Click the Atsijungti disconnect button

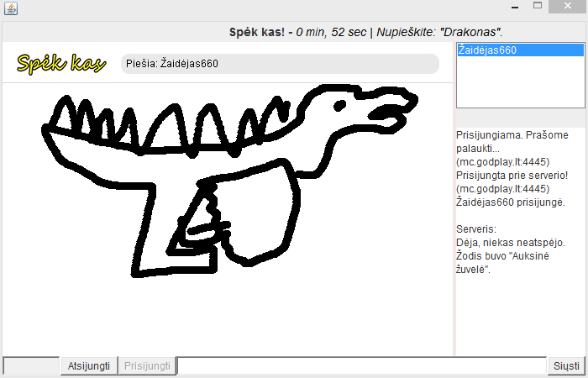[89, 365]
